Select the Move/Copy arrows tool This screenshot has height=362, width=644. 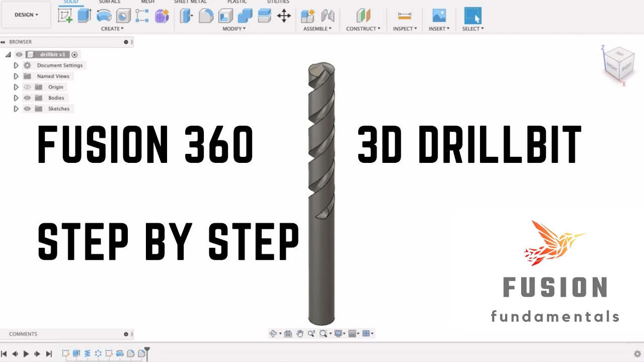click(x=284, y=16)
